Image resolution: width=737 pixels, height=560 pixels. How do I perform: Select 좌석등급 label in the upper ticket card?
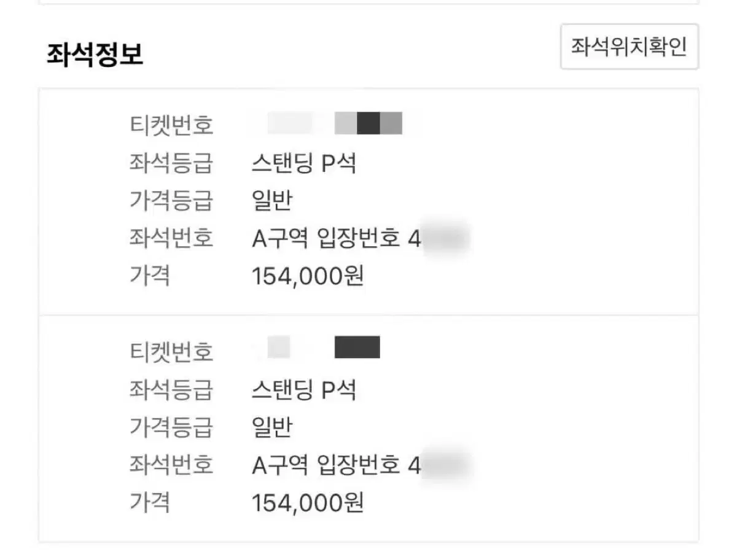click(x=171, y=163)
